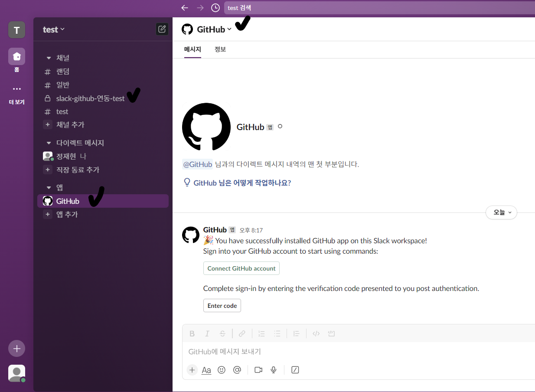The height and width of the screenshot is (392, 535).
Task: Open the # test channel
Action: coord(103,111)
